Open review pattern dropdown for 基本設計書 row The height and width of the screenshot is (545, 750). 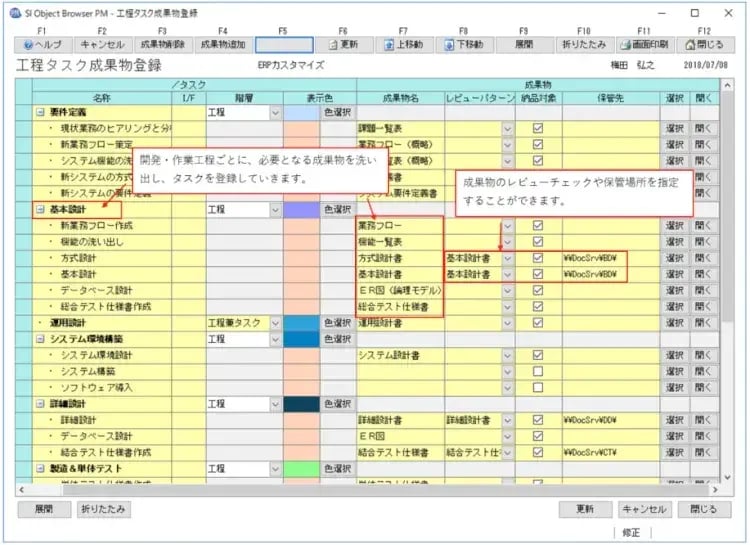[508, 274]
